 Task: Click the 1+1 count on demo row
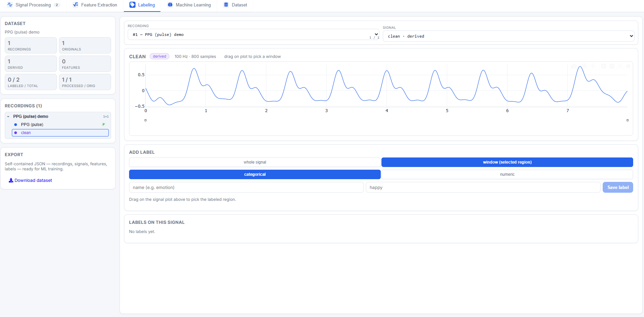point(106,117)
